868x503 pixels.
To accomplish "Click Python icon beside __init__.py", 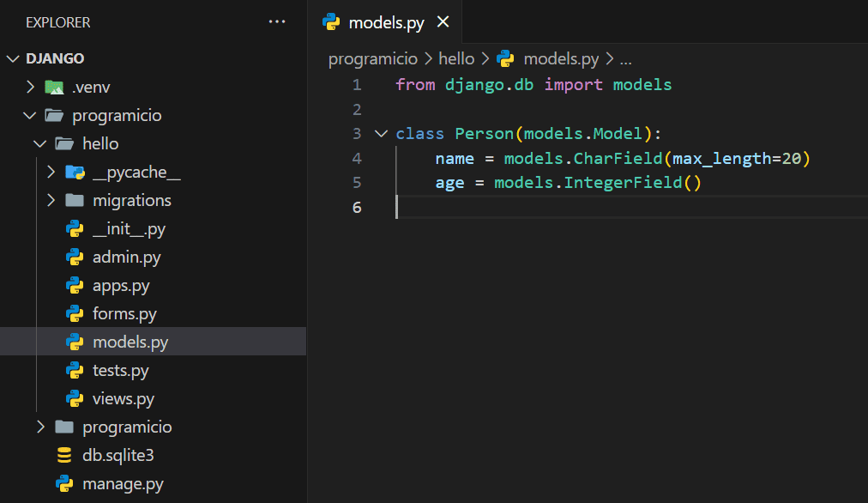I will [x=75, y=229].
